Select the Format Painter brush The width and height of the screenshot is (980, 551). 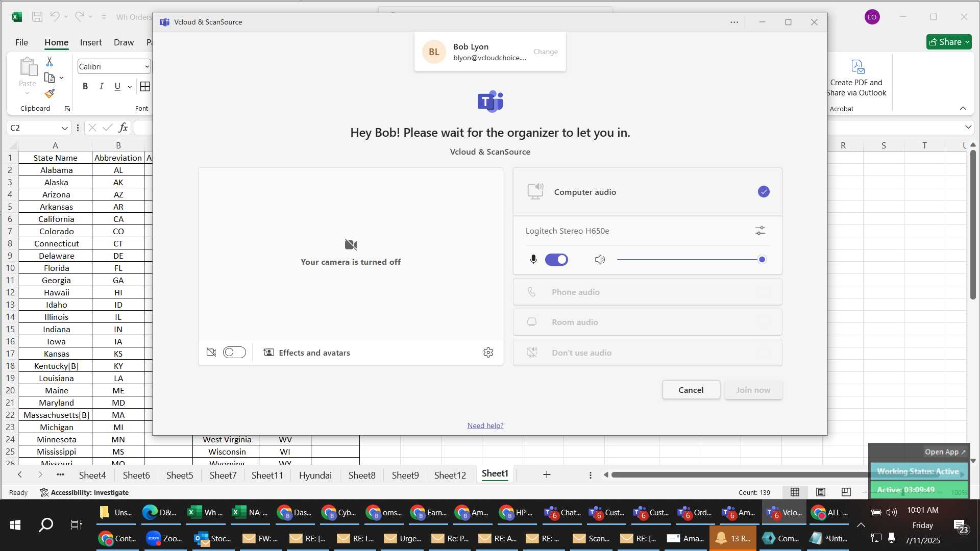[x=50, y=94]
